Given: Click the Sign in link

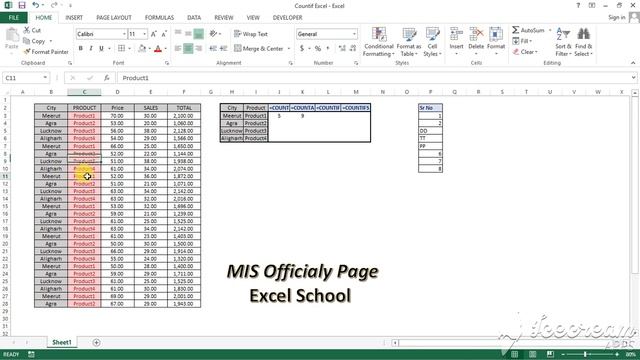Looking at the screenshot, I should 616,17.
